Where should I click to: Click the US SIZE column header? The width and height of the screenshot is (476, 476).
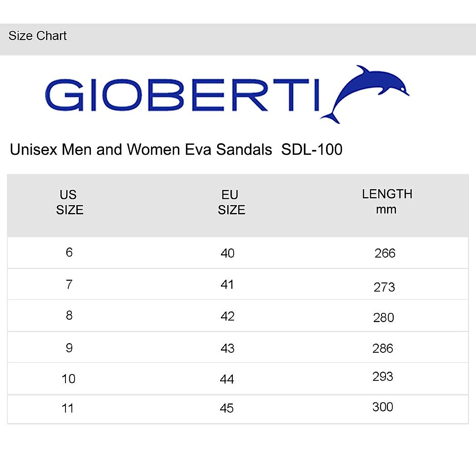click(69, 202)
